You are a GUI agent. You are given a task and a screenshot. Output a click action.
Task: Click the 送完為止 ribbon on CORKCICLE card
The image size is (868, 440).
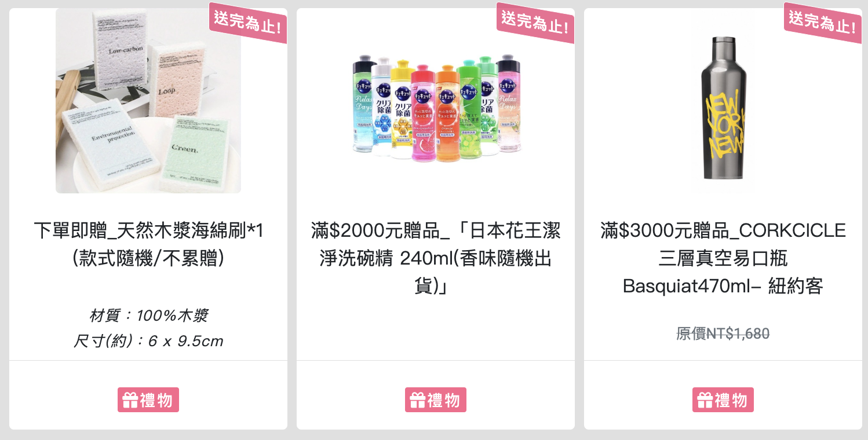(x=823, y=23)
